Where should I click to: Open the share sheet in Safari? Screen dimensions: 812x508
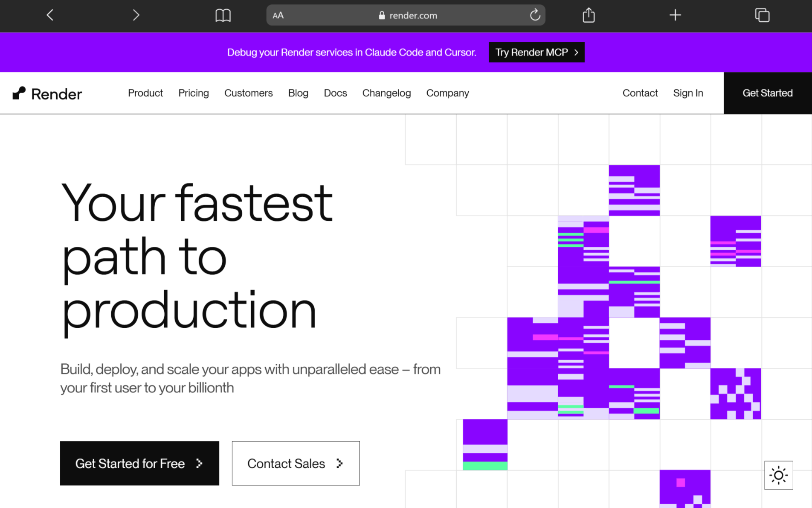tap(588, 15)
